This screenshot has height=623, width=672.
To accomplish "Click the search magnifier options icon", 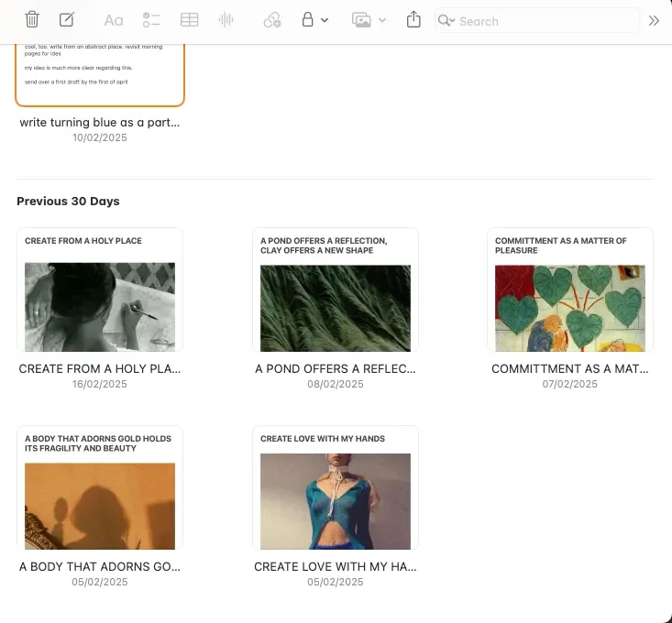I will pos(446,20).
